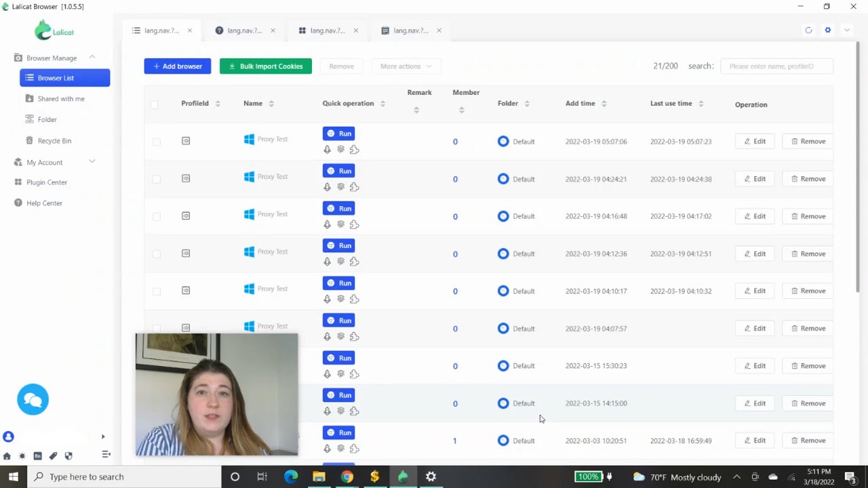Select Browser List in the sidebar
This screenshot has height=488, width=868.
[64, 78]
